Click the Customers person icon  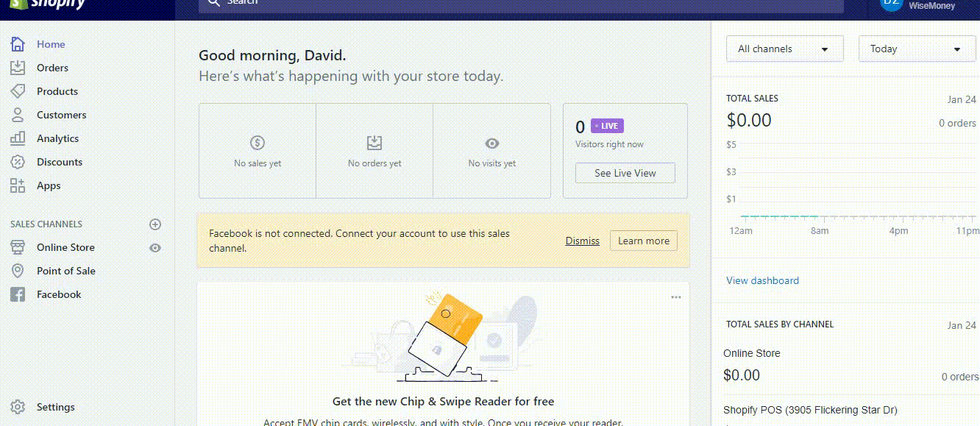point(18,115)
